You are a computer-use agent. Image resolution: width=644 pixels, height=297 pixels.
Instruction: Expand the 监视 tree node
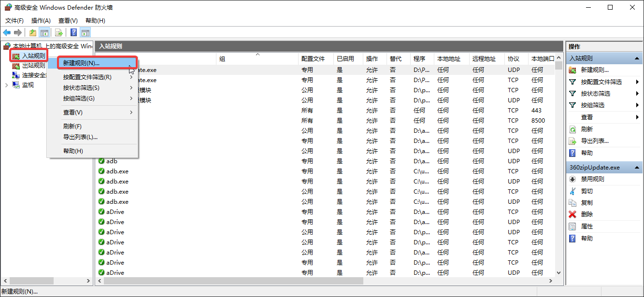pos(6,85)
